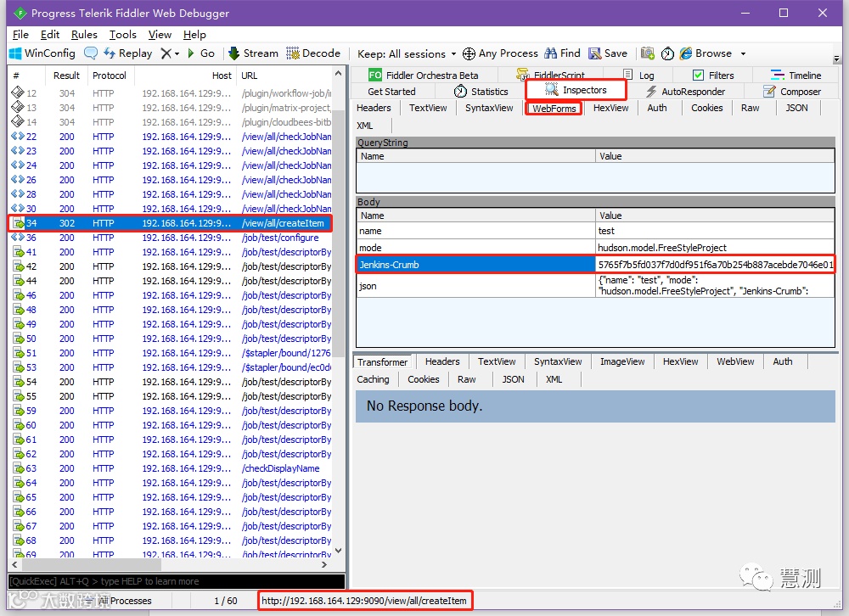Select session 36 /job/test/configure row
849x616 pixels.
[x=170, y=238]
